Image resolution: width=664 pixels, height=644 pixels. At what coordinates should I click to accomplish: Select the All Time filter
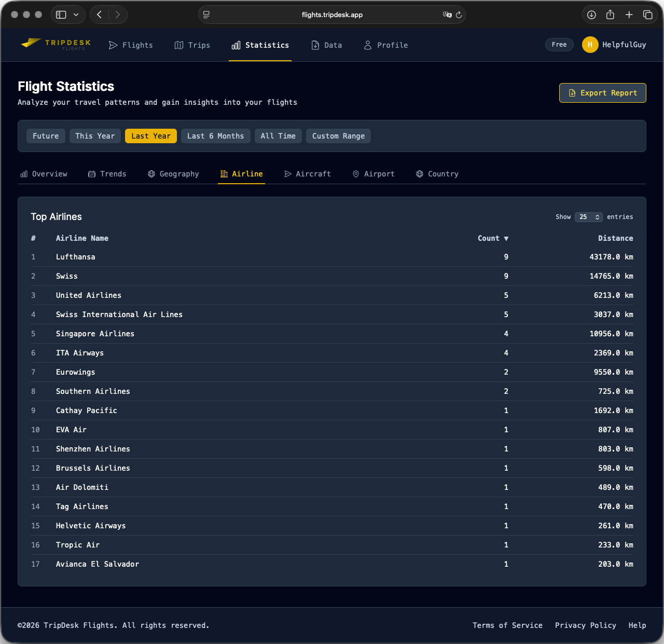pyautogui.click(x=278, y=136)
